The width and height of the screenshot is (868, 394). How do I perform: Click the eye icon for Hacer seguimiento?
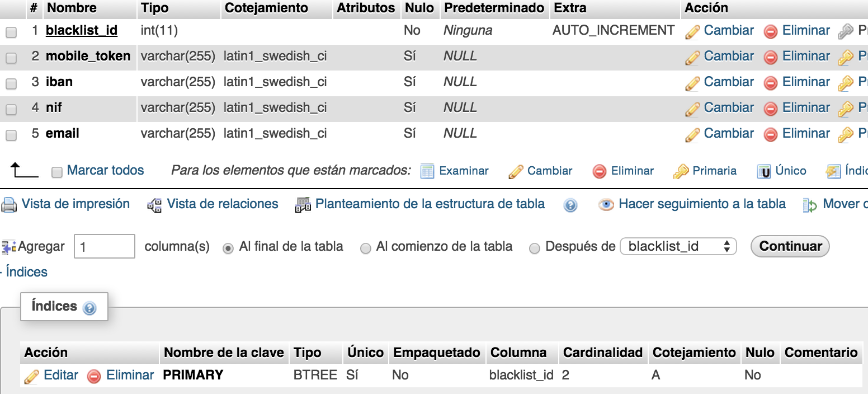(606, 205)
